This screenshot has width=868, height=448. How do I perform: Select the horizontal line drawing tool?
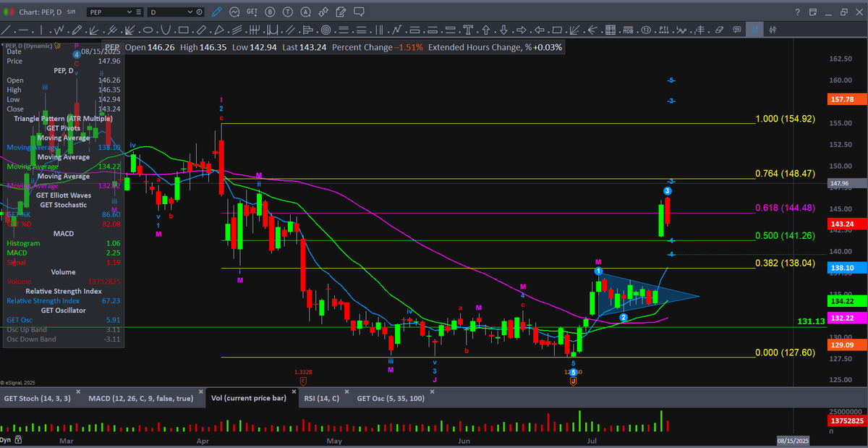(x=23, y=30)
